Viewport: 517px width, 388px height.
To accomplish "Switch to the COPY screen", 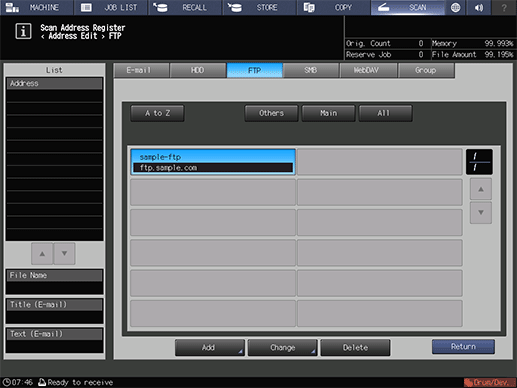I will pyautogui.click(x=334, y=7).
